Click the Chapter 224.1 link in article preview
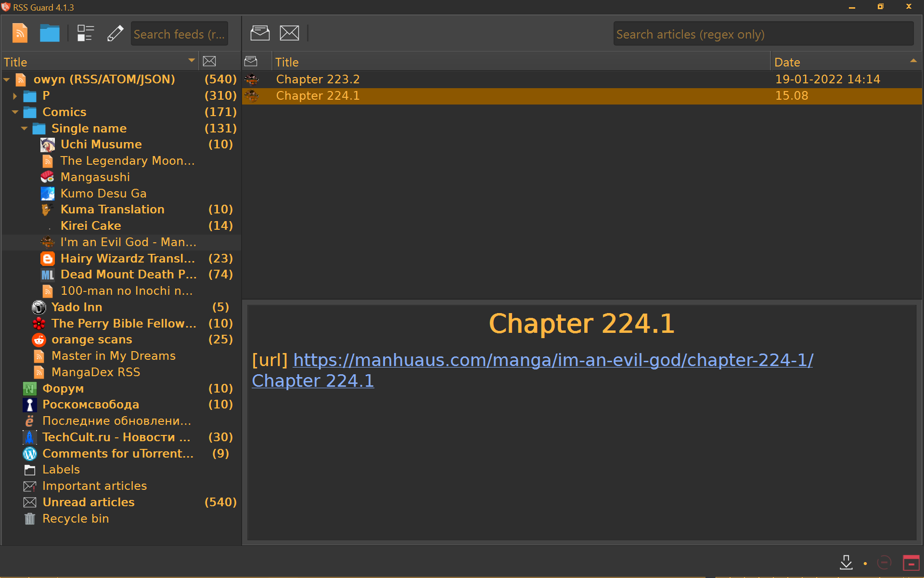 313,381
